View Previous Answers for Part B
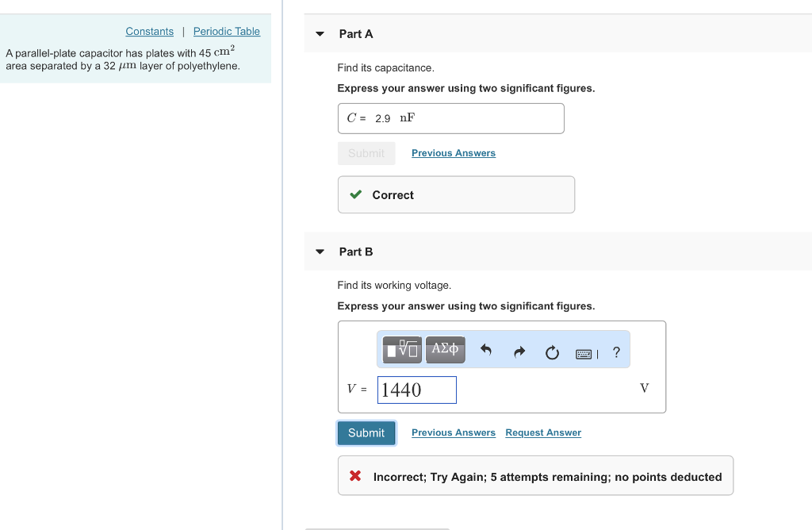 [x=453, y=432]
